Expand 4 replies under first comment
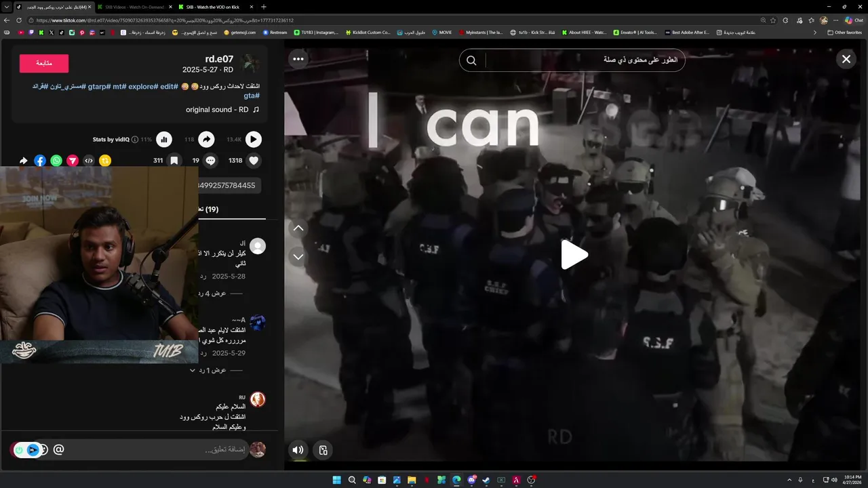This screenshot has width=868, height=488. (x=219, y=293)
